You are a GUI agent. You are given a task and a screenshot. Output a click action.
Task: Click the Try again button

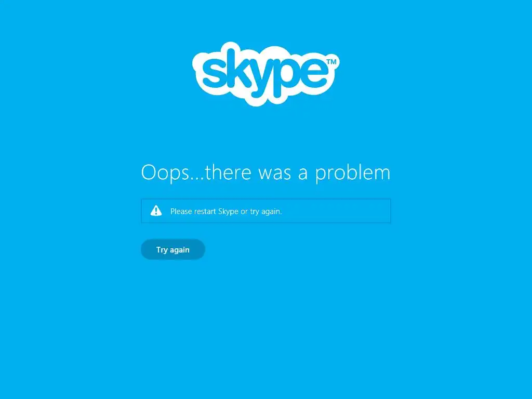coord(172,249)
